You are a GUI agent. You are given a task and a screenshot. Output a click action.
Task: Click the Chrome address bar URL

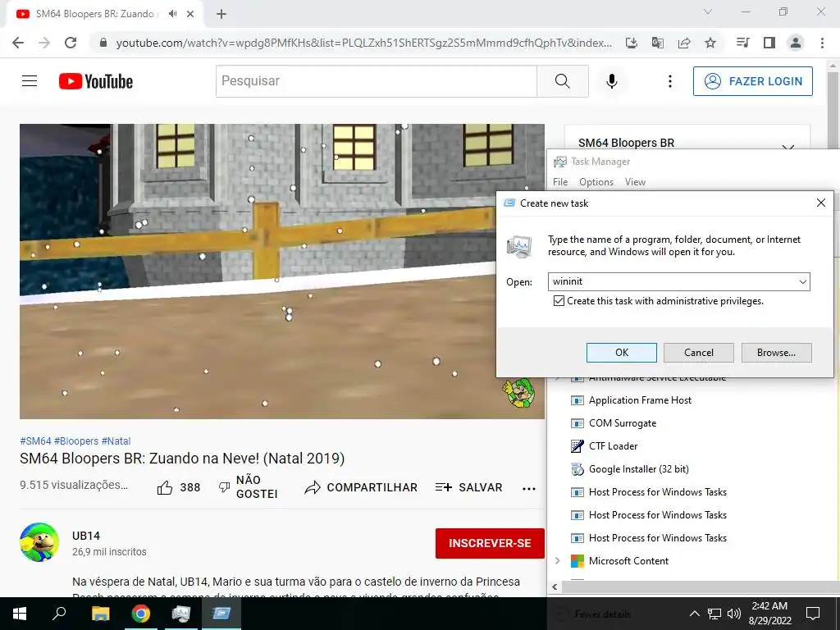tap(363, 43)
